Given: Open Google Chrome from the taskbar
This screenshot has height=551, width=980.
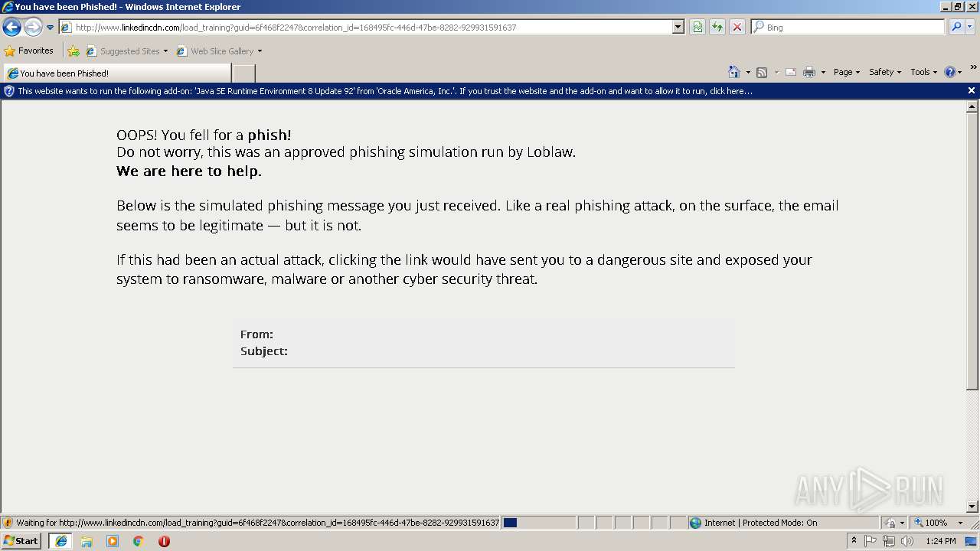Looking at the screenshot, I should [139, 541].
